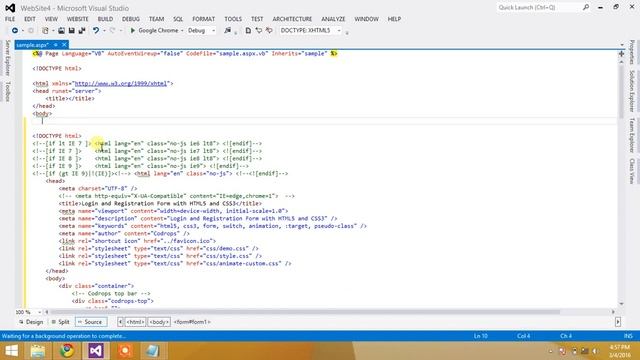Image resolution: width=640 pixels, height=360 pixels.
Task: Open the WINDOW menu
Action: tap(367, 19)
